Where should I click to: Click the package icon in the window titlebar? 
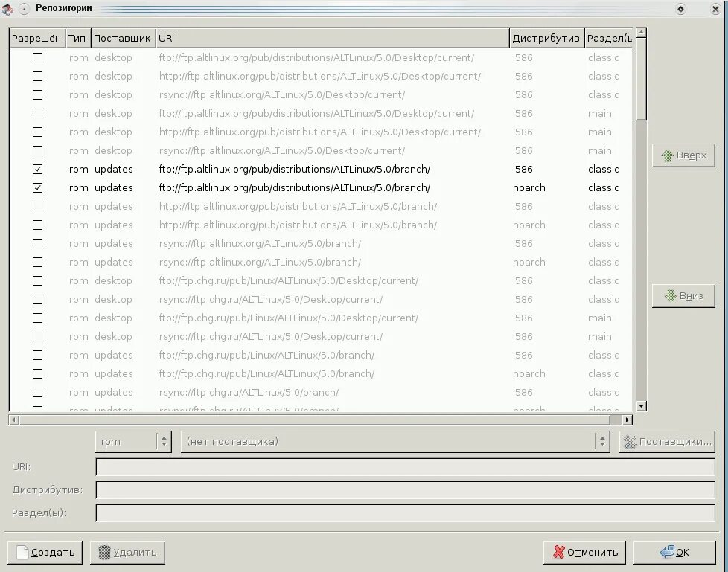[x=7, y=8]
